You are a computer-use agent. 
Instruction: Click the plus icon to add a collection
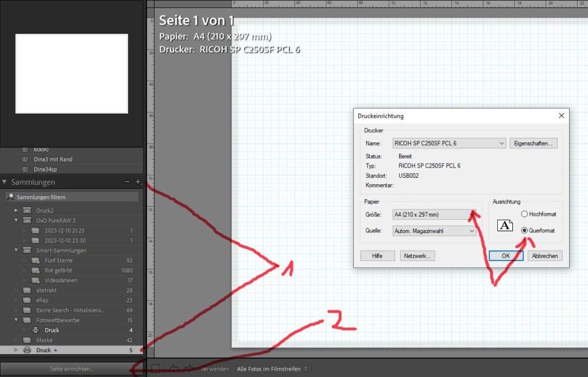point(138,182)
